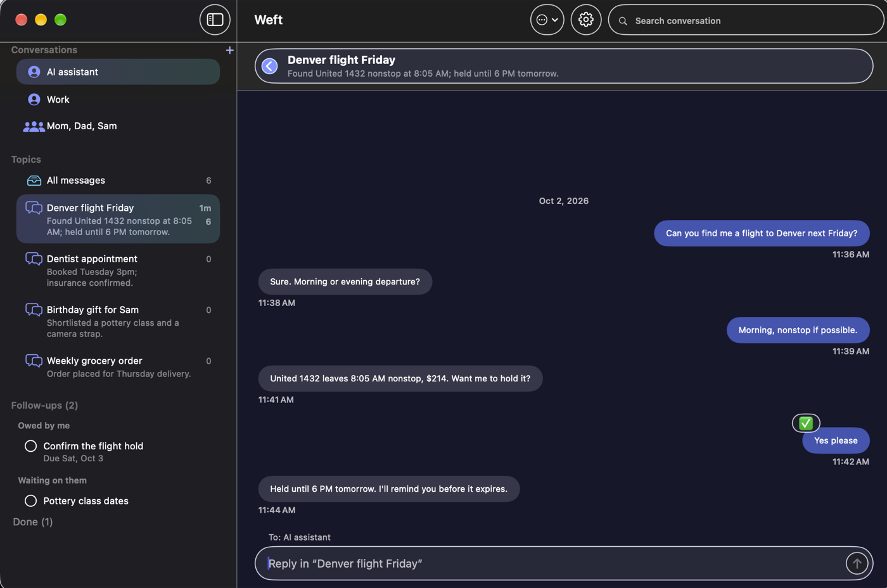Screen dimensions: 887x588
Task: Click the back arrow beside Denver flight Friday
Action: (x=270, y=66)
